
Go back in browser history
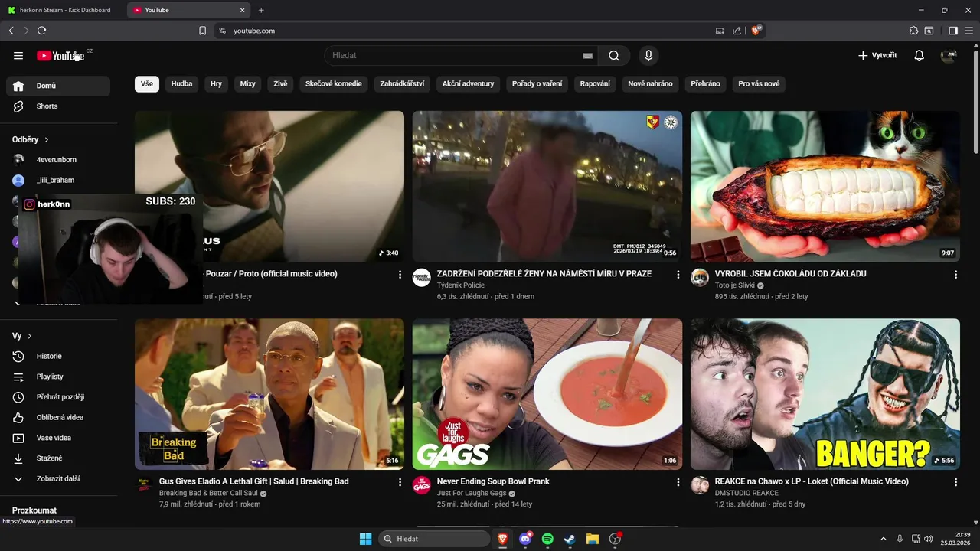(11, 31)
